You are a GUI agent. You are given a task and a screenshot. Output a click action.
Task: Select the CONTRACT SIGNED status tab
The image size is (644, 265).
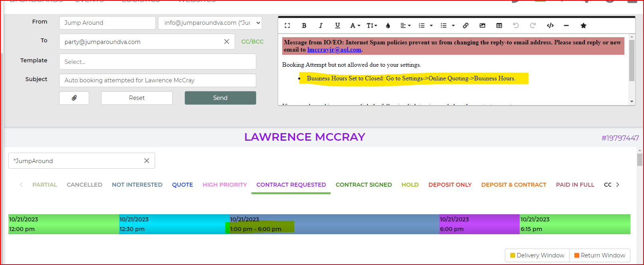(x=363, y=185)
